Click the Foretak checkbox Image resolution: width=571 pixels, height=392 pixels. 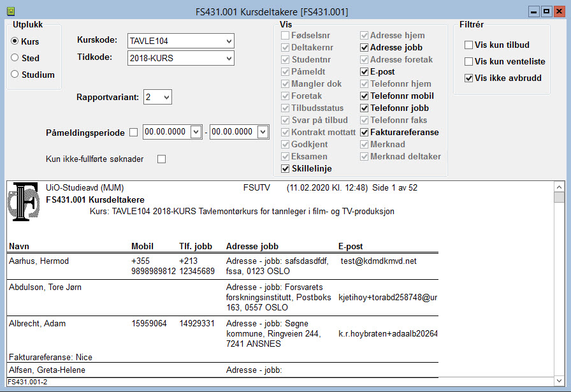pyautogui.click(x=285, y=96)
